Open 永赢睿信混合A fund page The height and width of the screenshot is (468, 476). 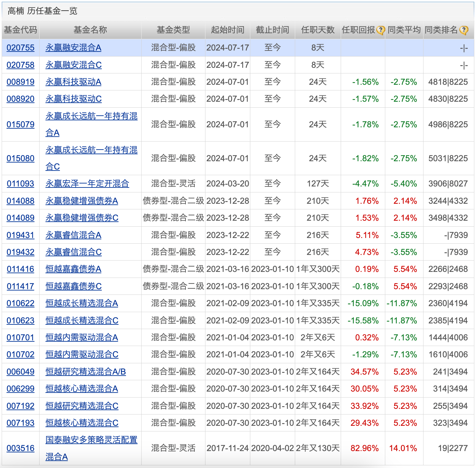pos(73,235)
